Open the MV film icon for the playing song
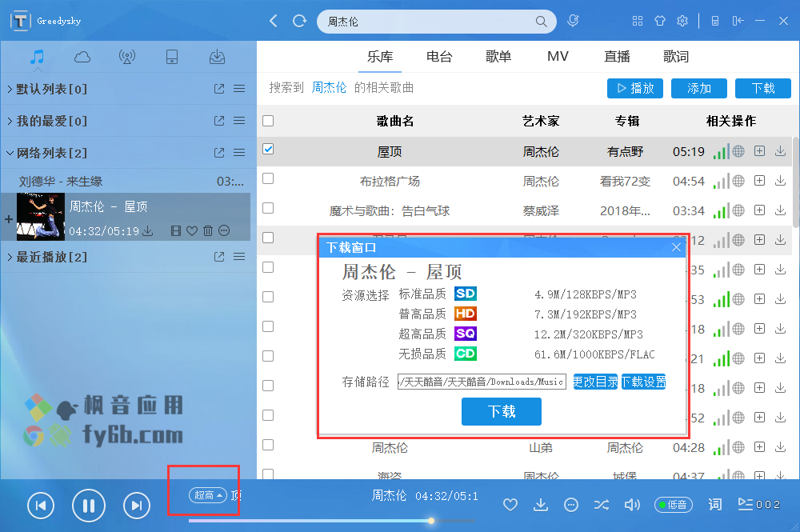The width and height of the screenshot is (800, 532). click(176, 231)
